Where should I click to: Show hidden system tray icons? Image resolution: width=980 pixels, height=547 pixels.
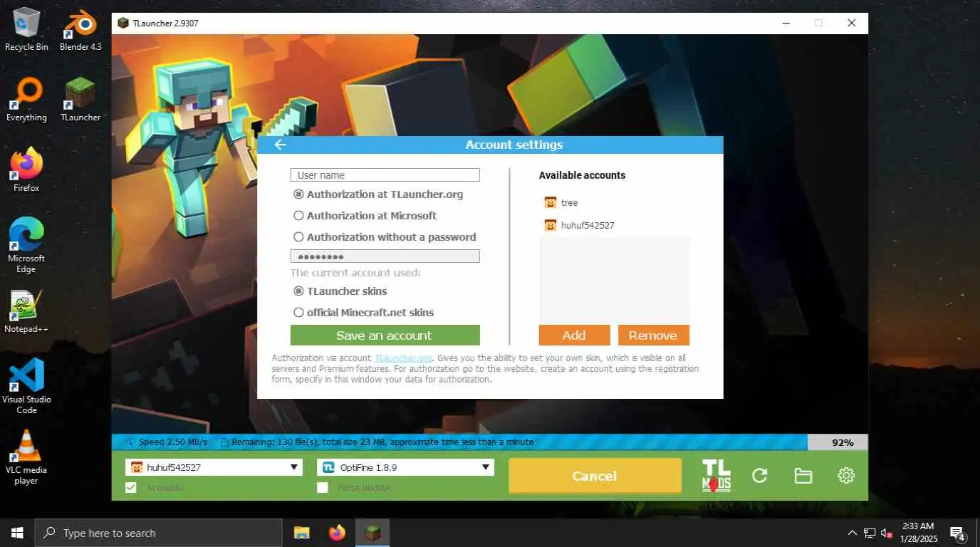point(852,533)
